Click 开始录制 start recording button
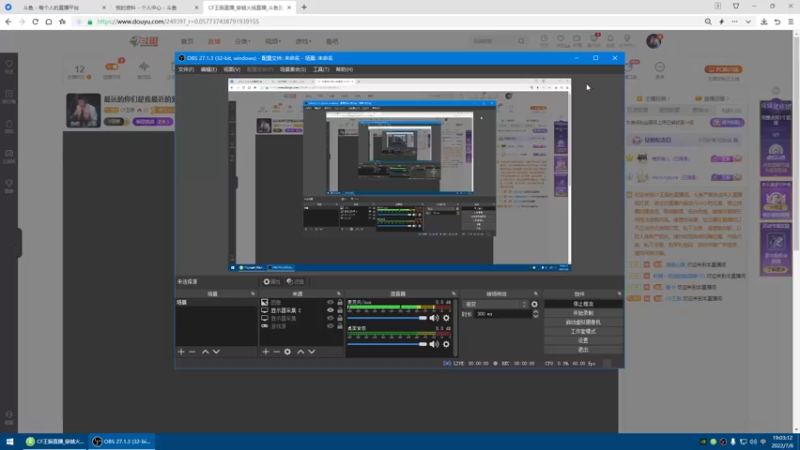The height and width of the screenshot is (450, 800). click(x=583, y=313)
